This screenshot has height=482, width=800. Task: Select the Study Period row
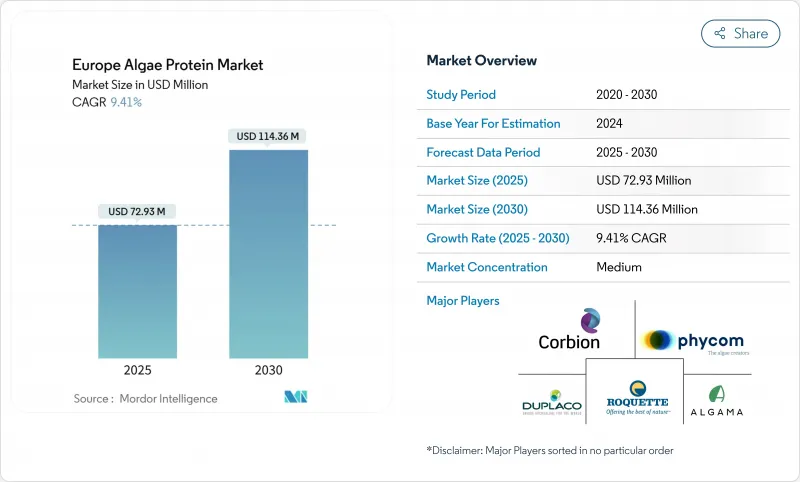pos(598,95)
